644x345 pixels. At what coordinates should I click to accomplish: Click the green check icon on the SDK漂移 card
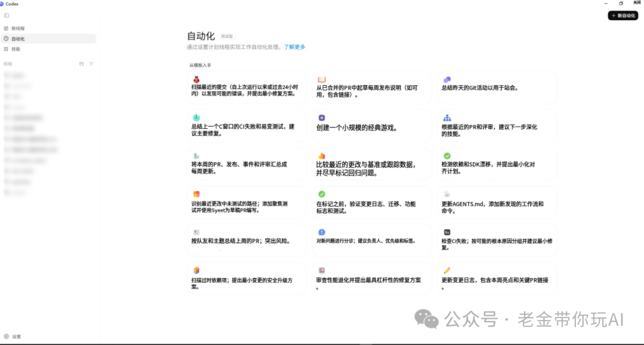click(x=447, y=156)
